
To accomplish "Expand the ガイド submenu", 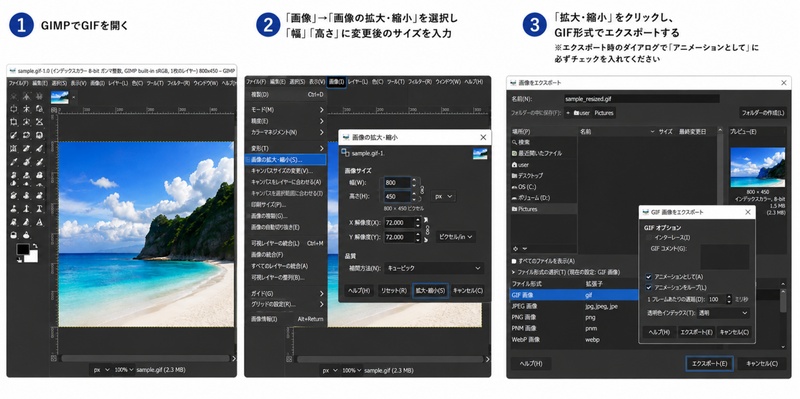I will pyautogui.click(x=286, y=293).
